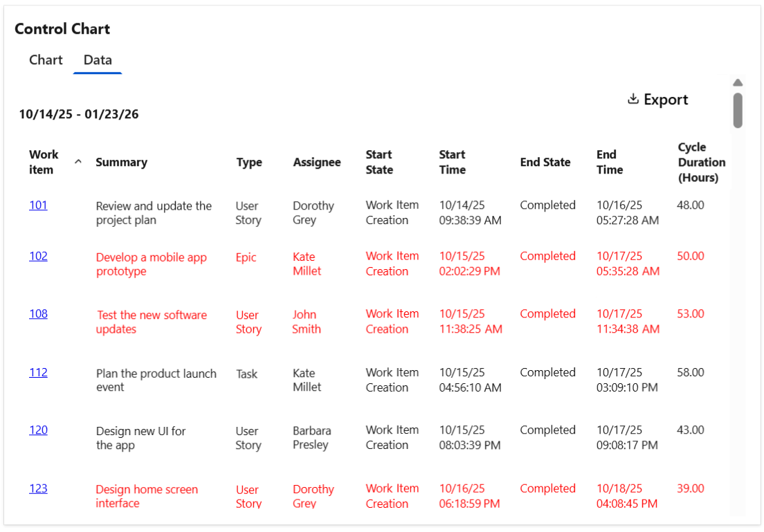Open work item 112
The image size is (764, 532).
[37, 372]
